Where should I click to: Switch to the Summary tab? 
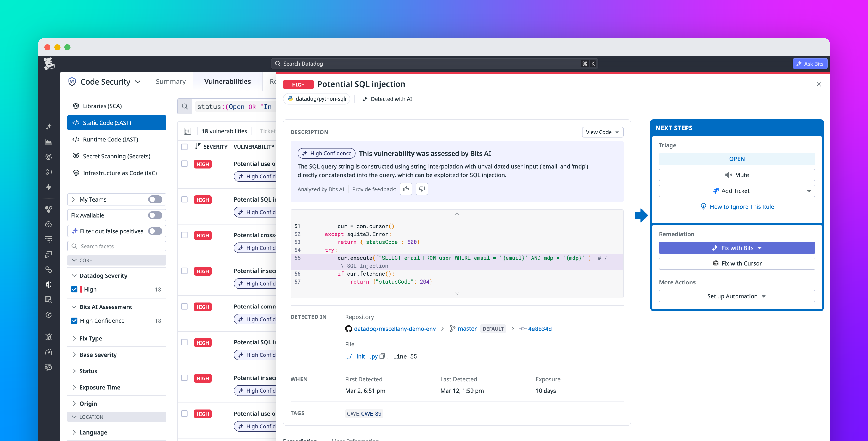coord(170,81)
